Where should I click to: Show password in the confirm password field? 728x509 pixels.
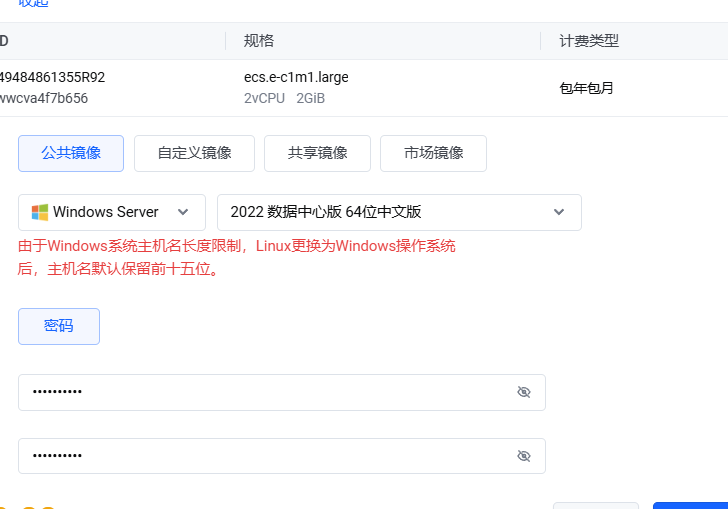524,456
